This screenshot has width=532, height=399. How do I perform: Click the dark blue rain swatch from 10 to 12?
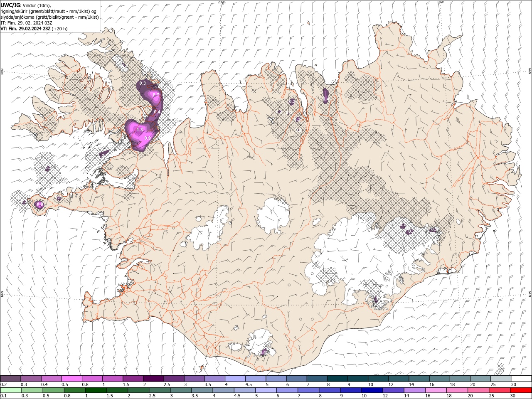[x=372, y=390]
